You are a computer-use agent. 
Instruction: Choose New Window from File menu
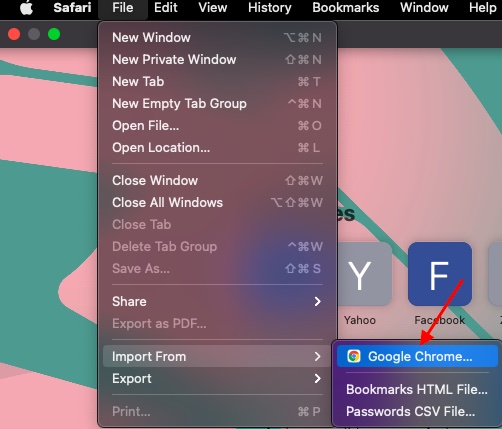pos(217,38)
